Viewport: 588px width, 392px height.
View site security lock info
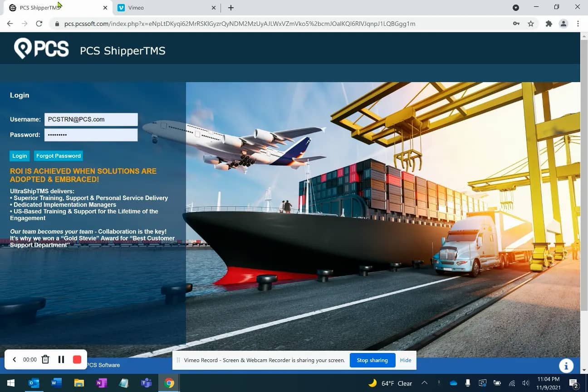coord(57,24)
